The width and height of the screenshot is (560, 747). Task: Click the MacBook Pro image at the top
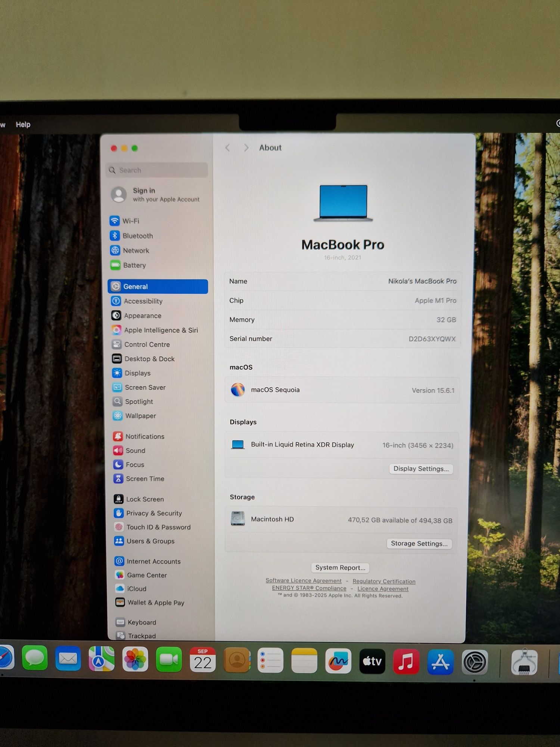click(x=343, y=203)
